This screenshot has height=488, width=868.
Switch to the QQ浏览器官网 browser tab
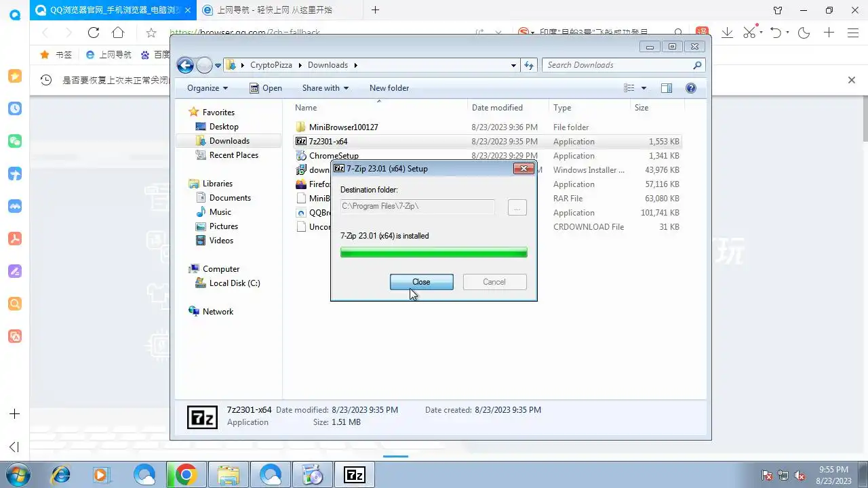pyautogui.click(x=113, y=10)
